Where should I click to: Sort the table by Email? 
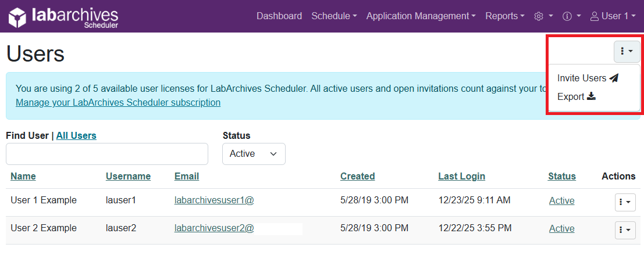(x=187, y=176)
